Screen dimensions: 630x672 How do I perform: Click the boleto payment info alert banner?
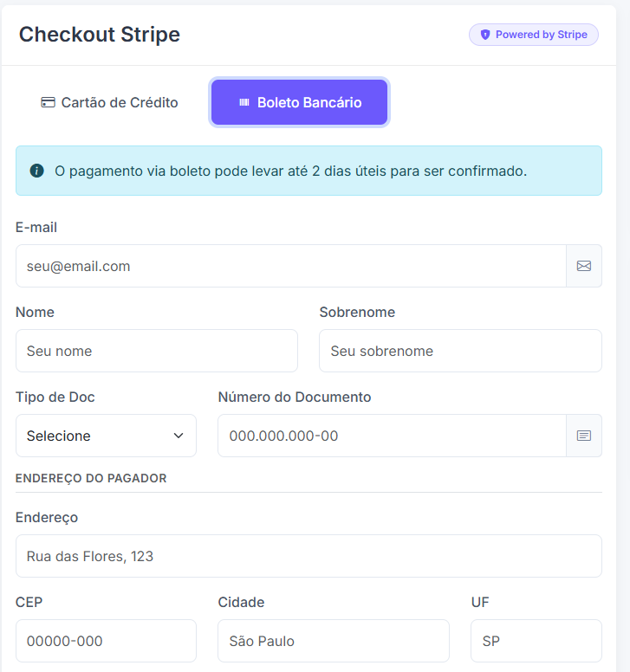(309, 171)
